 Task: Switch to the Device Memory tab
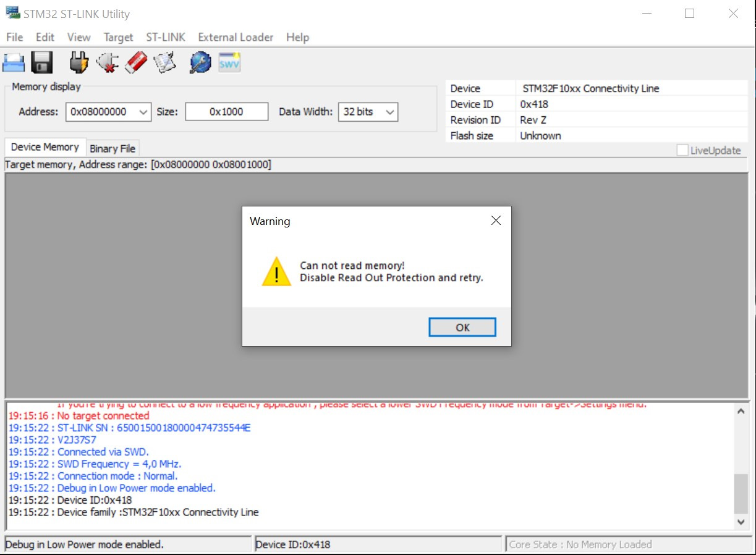(x=45, y=147)
